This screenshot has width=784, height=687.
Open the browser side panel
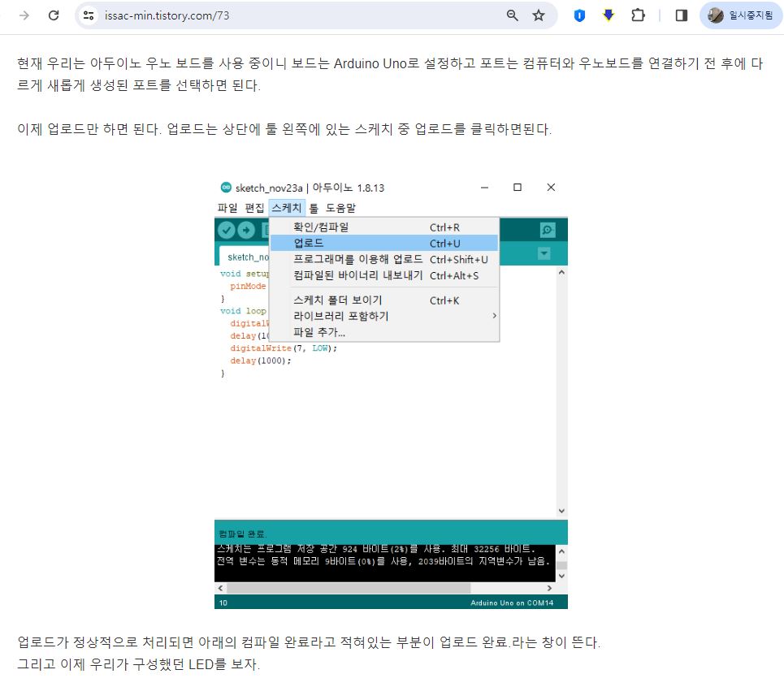[682, 15]
